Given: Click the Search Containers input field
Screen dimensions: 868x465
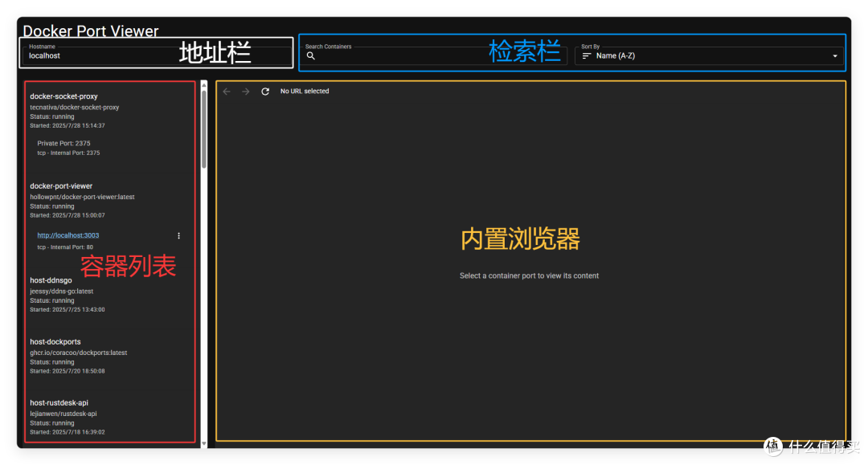Looking at the screenshot, I should (402, 55).
